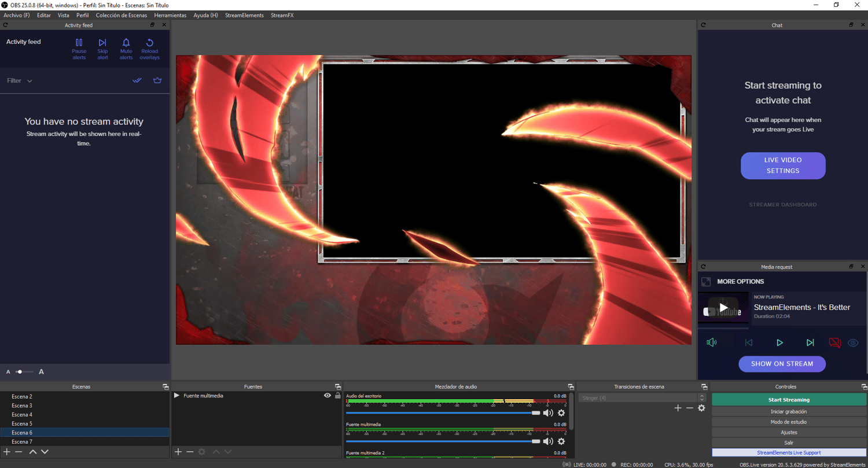Viewport: 868px width, 468px height.
Task: Open the Herramientas menu
Action: point(170,15)
